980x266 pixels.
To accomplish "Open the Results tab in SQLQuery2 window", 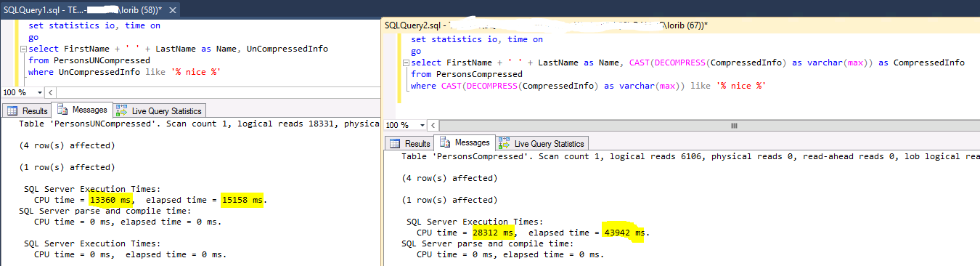I will coord(410,144).
